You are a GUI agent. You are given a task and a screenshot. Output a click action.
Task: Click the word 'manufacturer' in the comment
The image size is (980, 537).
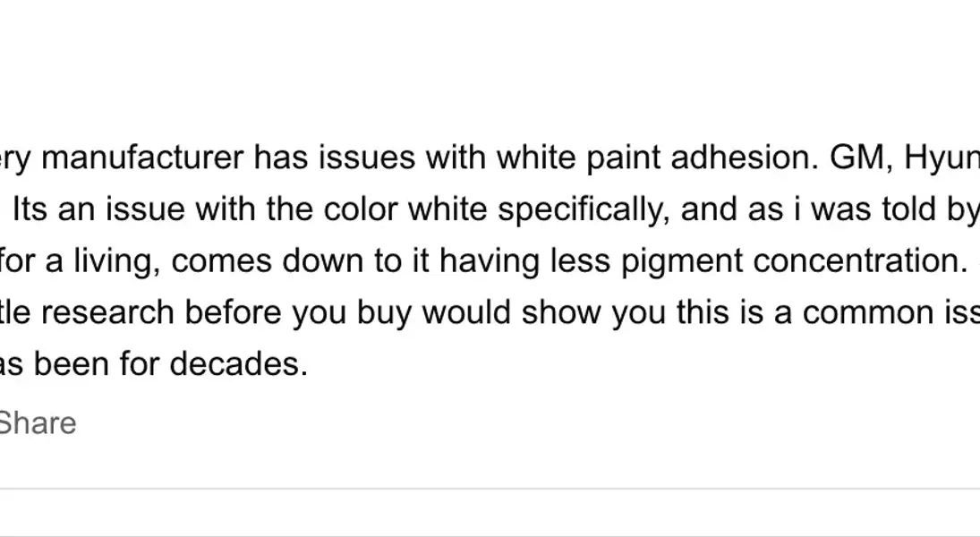[x=142, y=157]
